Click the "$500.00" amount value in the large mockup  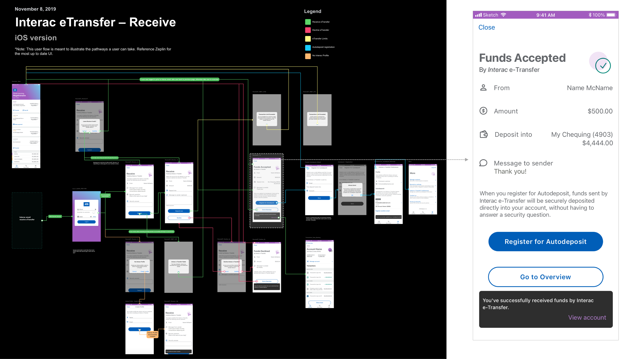point(600,111)
